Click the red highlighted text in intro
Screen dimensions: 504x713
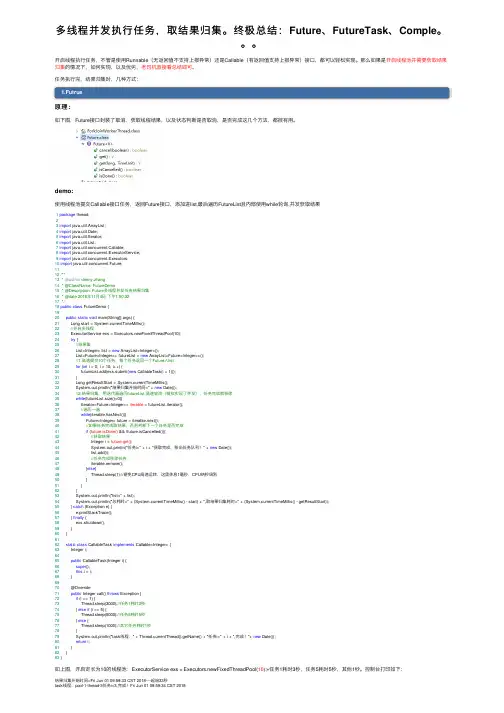click(417, 60)
